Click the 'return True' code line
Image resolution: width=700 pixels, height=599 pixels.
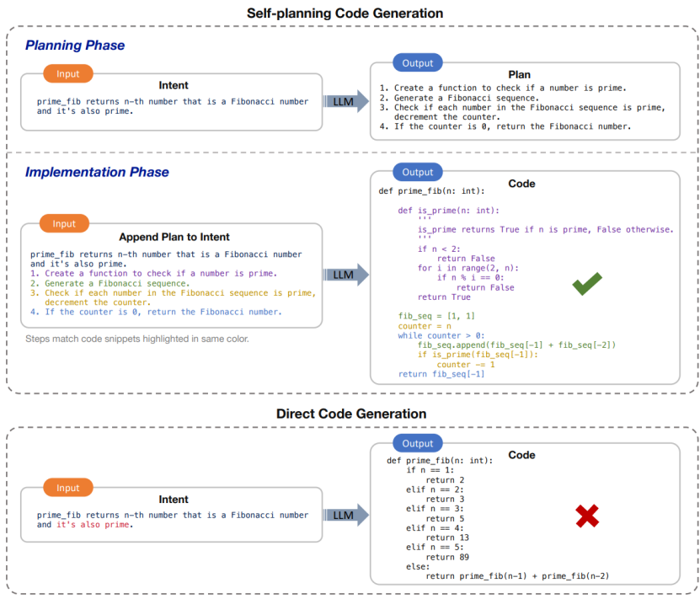click(x=444, y=297)
